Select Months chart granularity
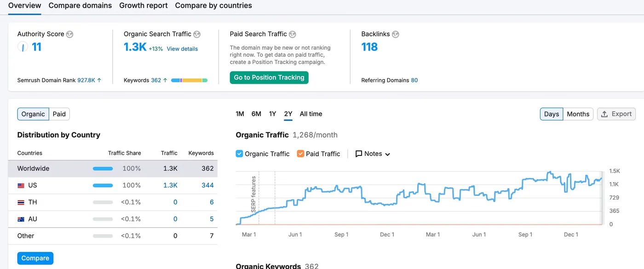 tap(578, 114)
